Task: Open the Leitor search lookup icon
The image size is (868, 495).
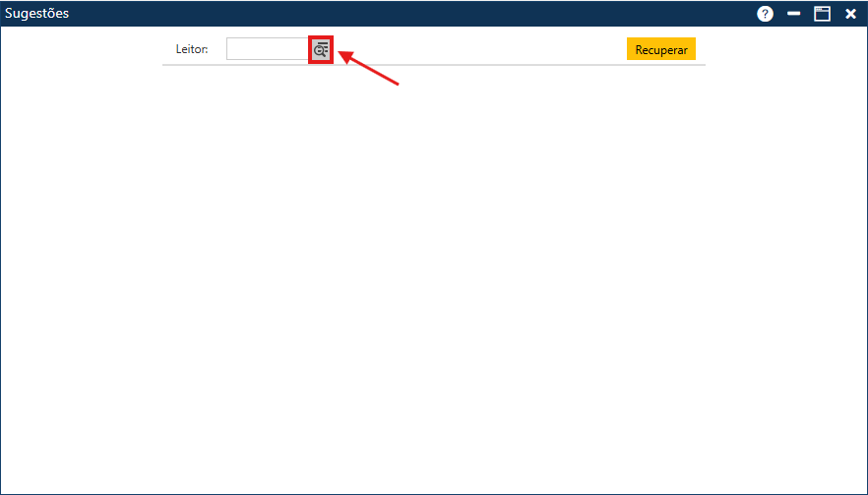Action: [321, 49]
